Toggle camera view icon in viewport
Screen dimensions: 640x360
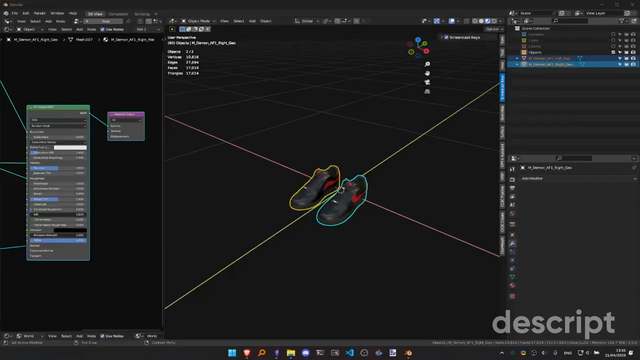tap(427, 82)
